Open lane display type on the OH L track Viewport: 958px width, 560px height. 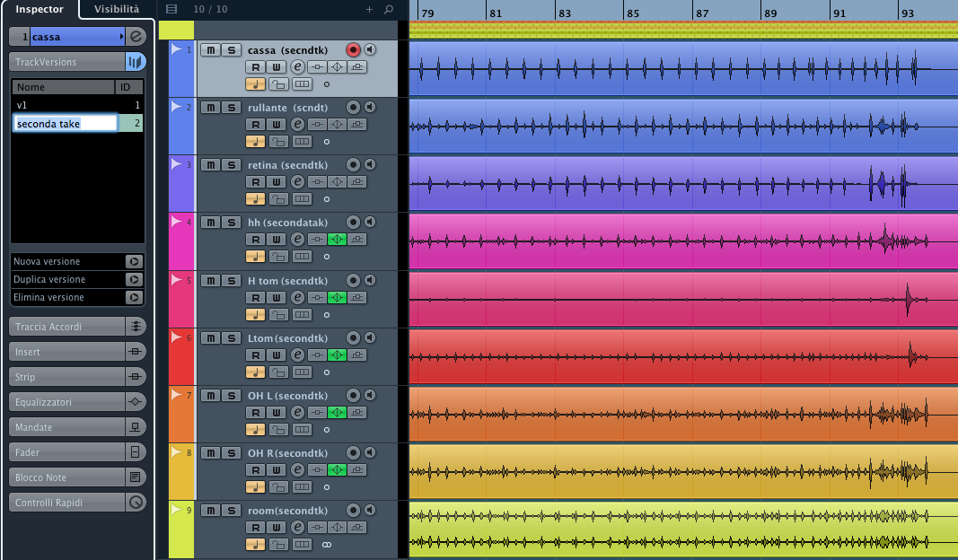pyautogui.click(x=302, y=430)
